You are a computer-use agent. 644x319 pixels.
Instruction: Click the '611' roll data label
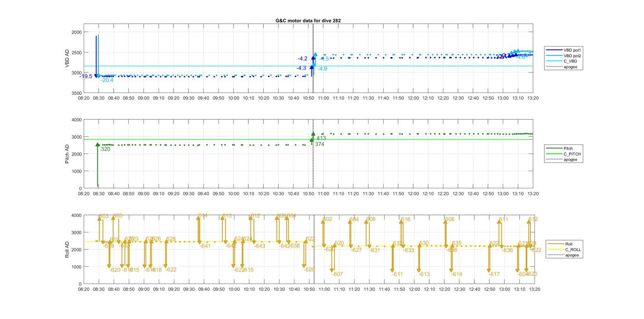coord(503,220)
